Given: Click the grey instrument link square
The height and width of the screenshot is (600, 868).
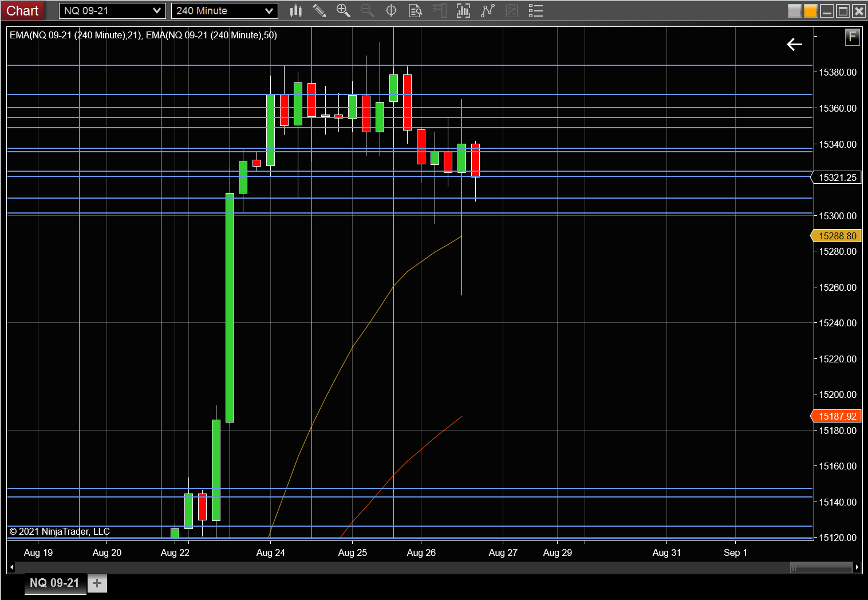Looking at the screenshot, I should tap(794, 11).
